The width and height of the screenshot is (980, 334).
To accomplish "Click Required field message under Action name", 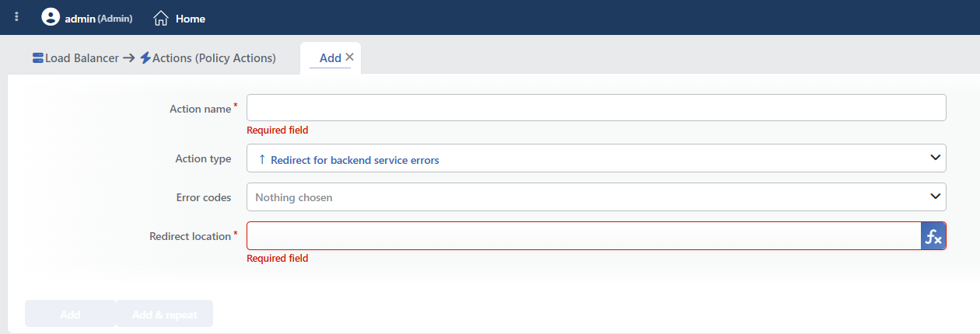I will pyautogui.click(x=277, y=130).
